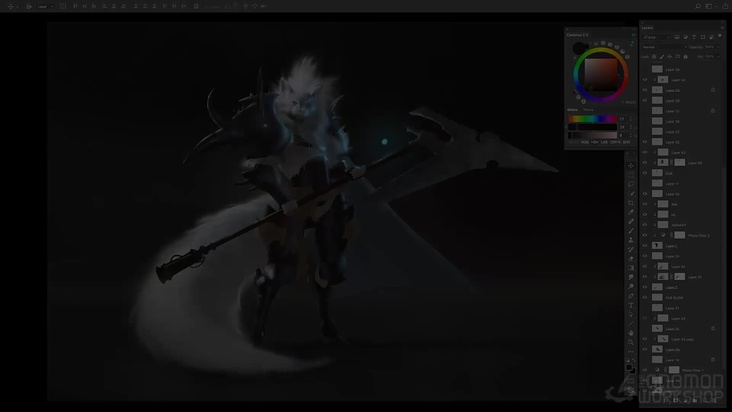Switch Coolorus sliders to RGB mode
Screen dimensions: 732x412
[585, 142]
